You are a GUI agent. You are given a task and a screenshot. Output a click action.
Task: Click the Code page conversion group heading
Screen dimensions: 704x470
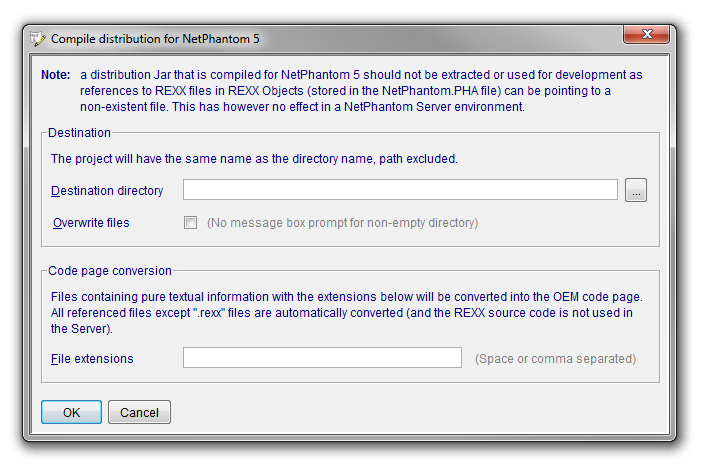point(110,271)
